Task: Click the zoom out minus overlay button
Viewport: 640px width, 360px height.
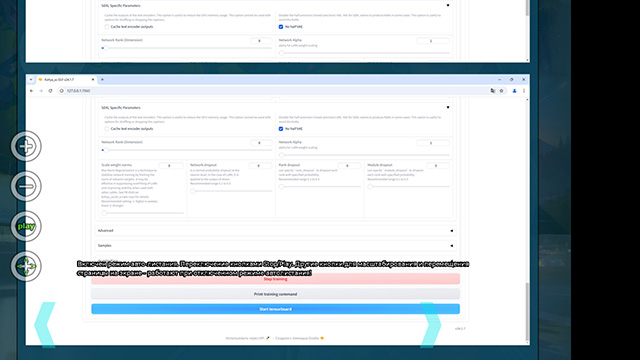Action: (26, 186)
